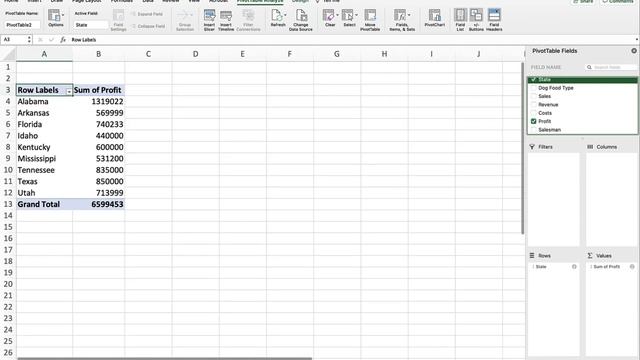The height and width of the screenshot is (360, 640).
Task: Open the Select dropdown arrow
Action: 356,15
